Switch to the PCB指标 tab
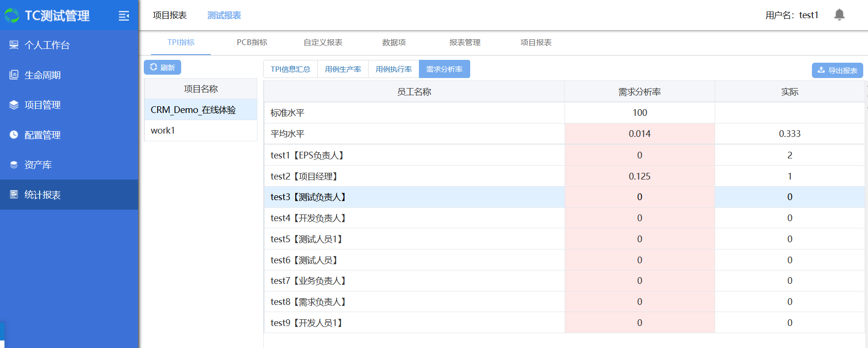Screen dimensions: 868x348 click(252, 43)
